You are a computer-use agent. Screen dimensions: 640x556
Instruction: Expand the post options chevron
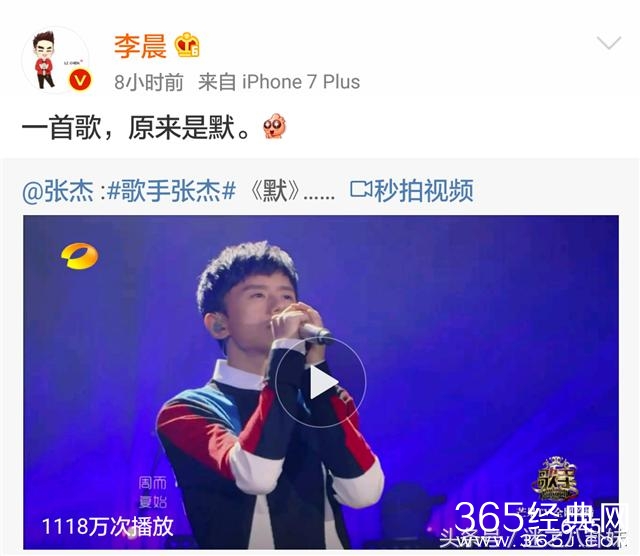(x=609, y=42)
